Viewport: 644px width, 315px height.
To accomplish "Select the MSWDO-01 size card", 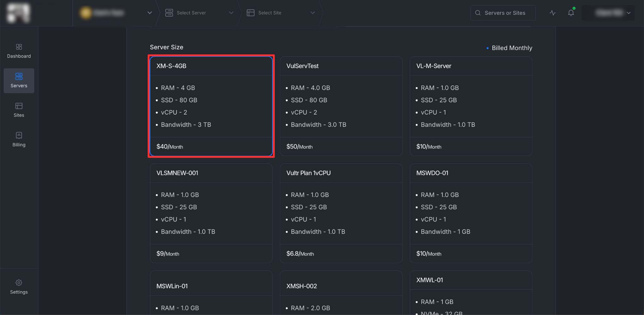I will (x=471, y=213).
